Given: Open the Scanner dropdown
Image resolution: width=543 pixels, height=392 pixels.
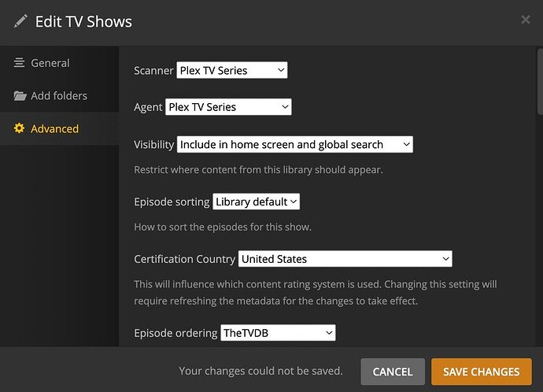Looking at the screenshot, I should 231,70.
